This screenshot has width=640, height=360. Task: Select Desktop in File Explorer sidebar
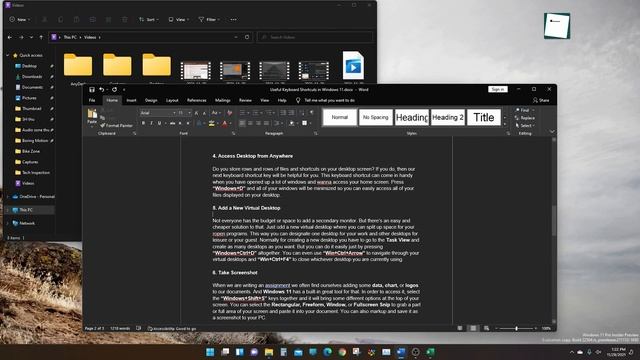pyautogui.click(x=29, y=66)
